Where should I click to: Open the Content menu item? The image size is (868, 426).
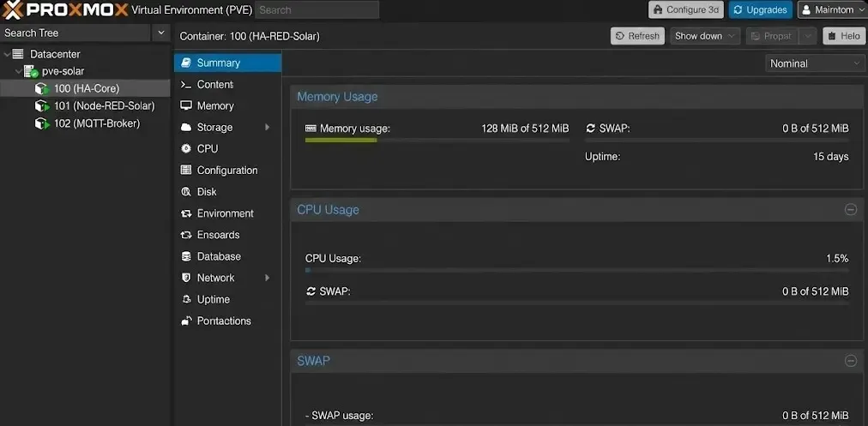coord(227,84)
